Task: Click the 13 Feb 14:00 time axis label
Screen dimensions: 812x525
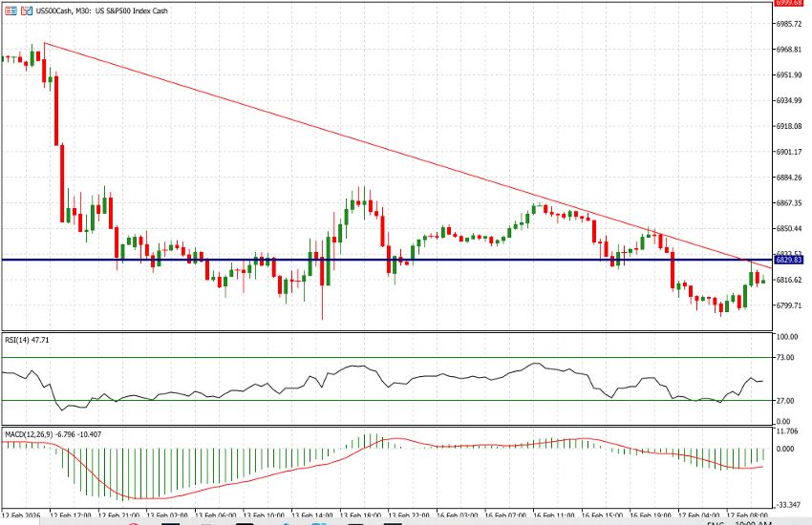Action: coord(310,514)
